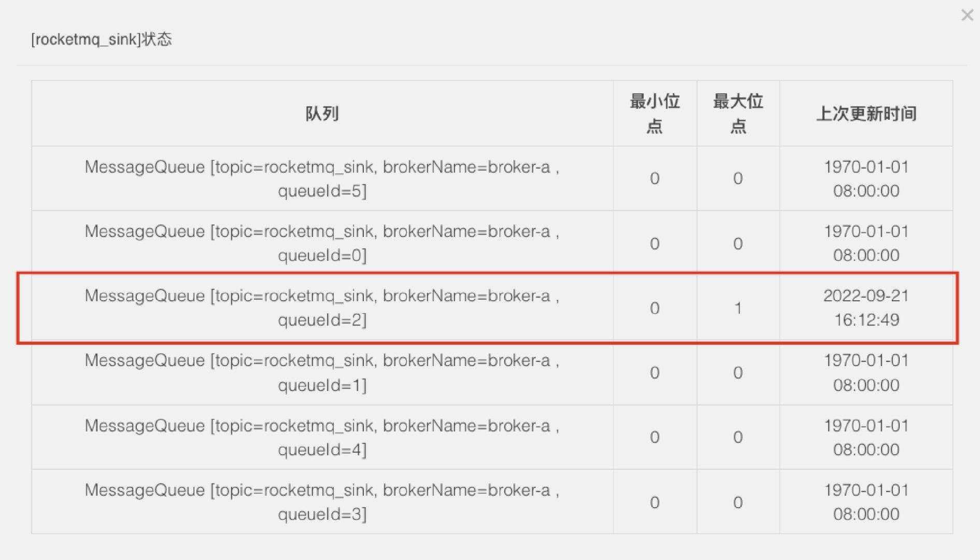Image resolution: width=980 pixels, height=560 pixels.
Task: Click the 2022-09-21 16:12:49 update time
Action: (x=866, y=307)
